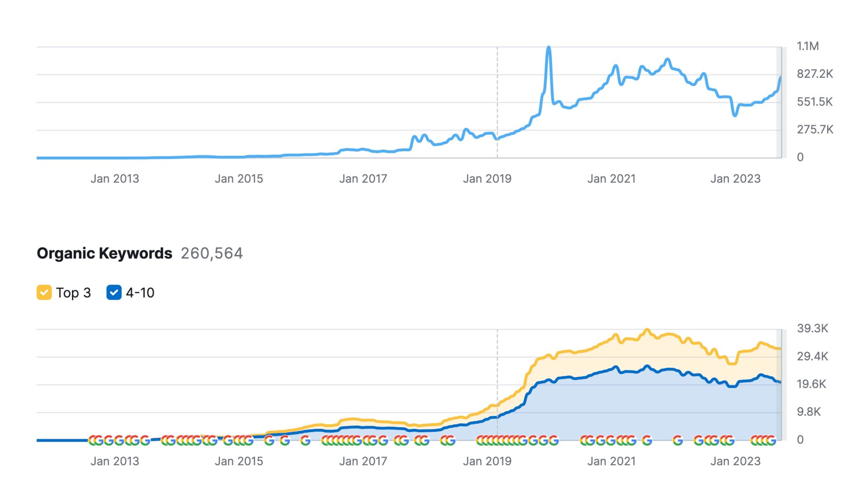Toggle the 4-10 positions checkbox
This screenshot has height=482, width=868.
[114, 293]
